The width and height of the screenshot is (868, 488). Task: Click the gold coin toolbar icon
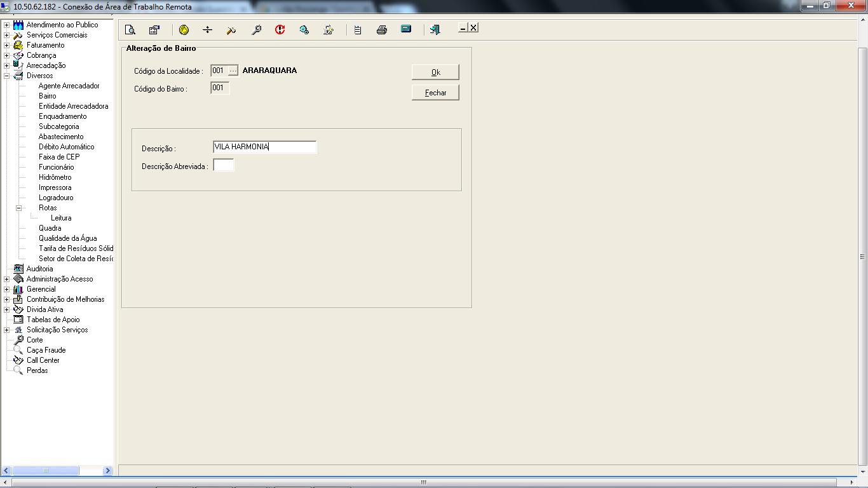[x=184, y=30]
